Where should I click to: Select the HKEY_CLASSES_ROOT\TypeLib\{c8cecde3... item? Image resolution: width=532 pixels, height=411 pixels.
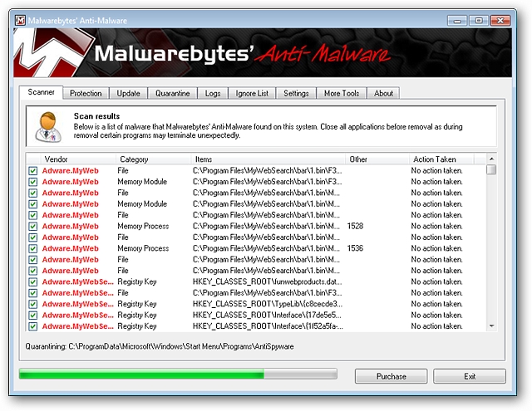[268, 304]
